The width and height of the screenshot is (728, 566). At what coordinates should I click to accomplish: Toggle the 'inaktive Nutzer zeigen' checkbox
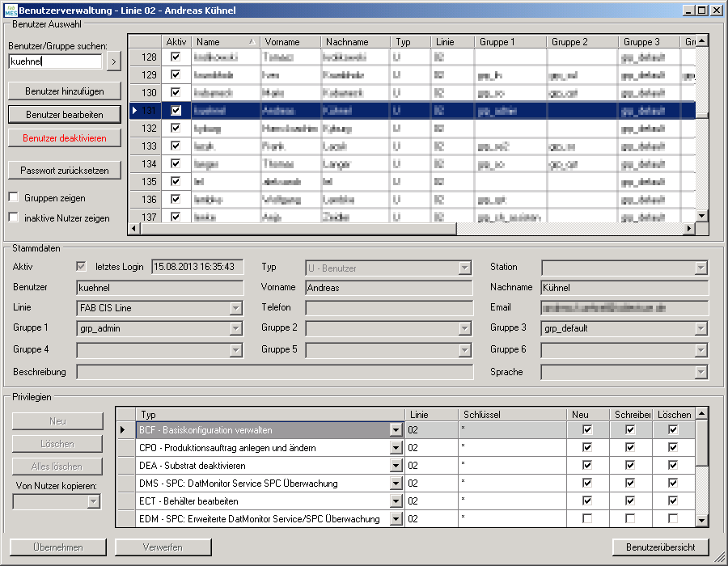14,218
